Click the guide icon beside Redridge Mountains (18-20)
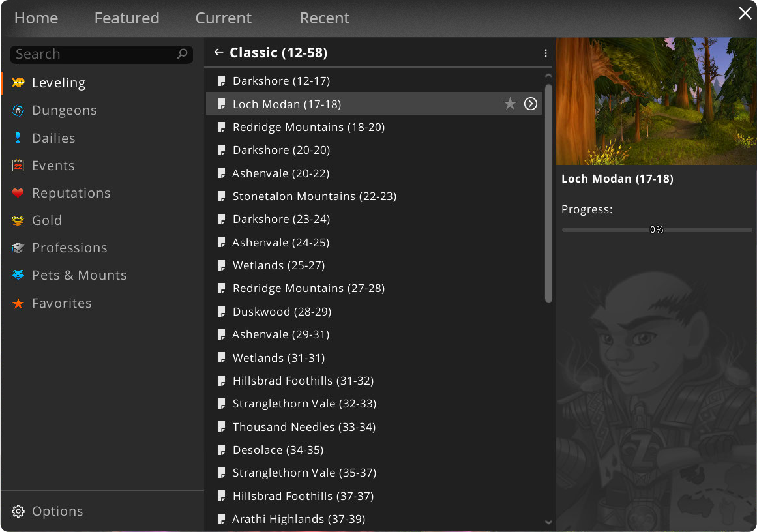The image size is (757, 532). [x=221, y=127]
